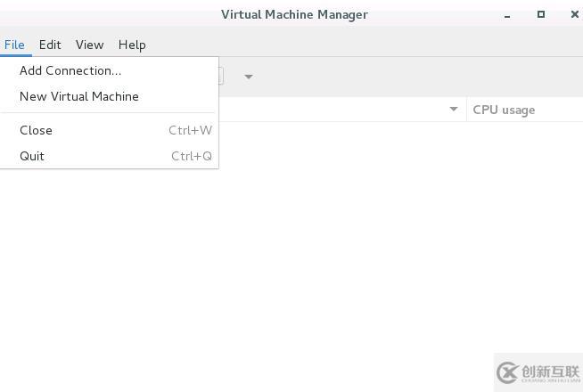Select New Virtual Machine menu entry
This screenshot has height=392, width=583.
pos(79,96)
